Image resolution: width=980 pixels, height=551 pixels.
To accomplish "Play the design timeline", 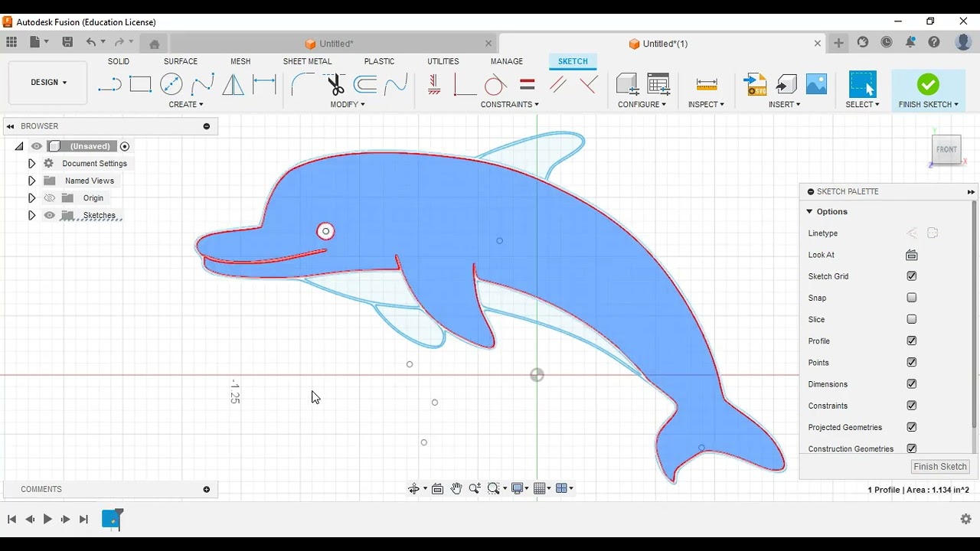I will (47, 519).
